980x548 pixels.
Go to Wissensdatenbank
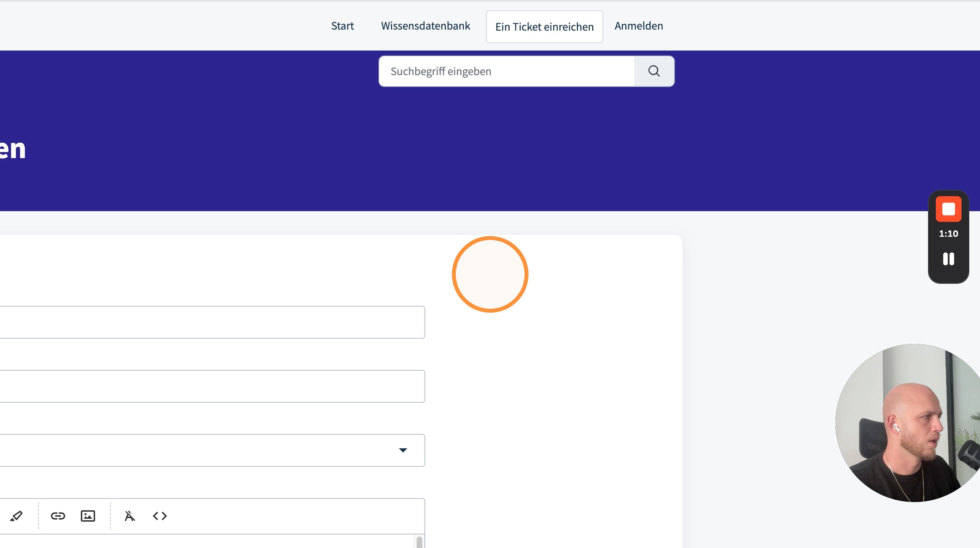coord(426,26)
